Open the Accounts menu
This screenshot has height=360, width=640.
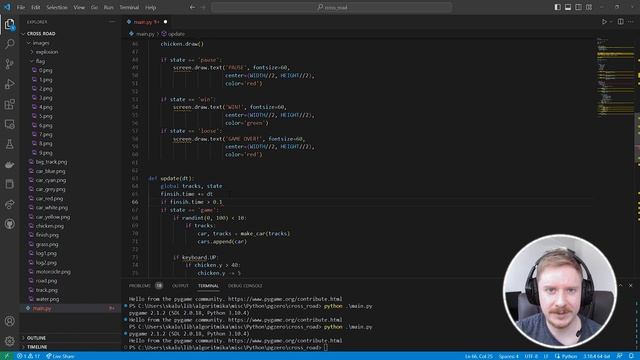coord(9,321)
